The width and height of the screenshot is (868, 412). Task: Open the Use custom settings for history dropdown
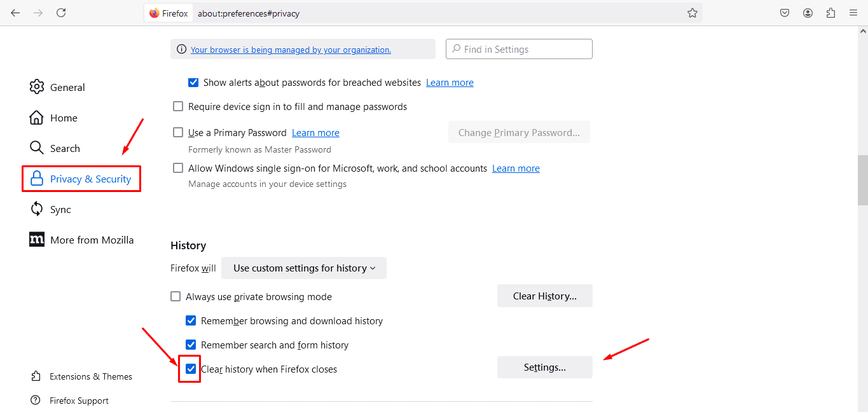[304, 268]
